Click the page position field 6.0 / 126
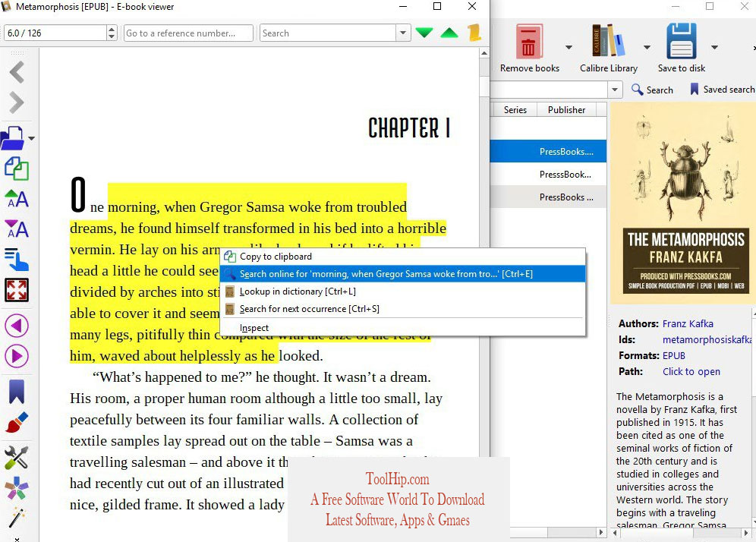Viewport: 756px width, 542px height. click(x=55, y=33)
